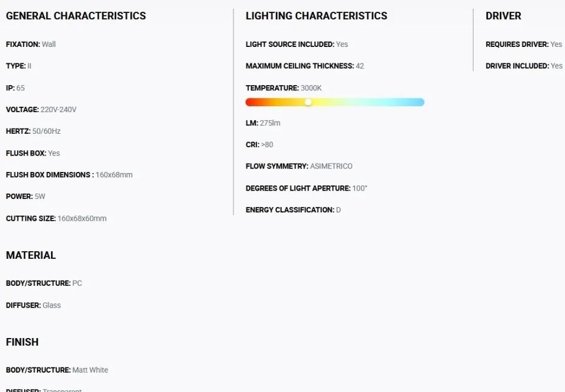
Task: Click the Finish section heading
Action: (x=22, y=342)
